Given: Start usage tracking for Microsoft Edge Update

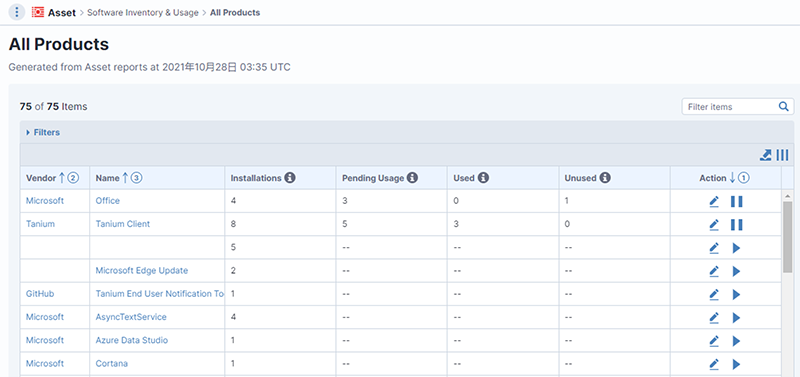Looking at the screenshot, I should (736, 271).
